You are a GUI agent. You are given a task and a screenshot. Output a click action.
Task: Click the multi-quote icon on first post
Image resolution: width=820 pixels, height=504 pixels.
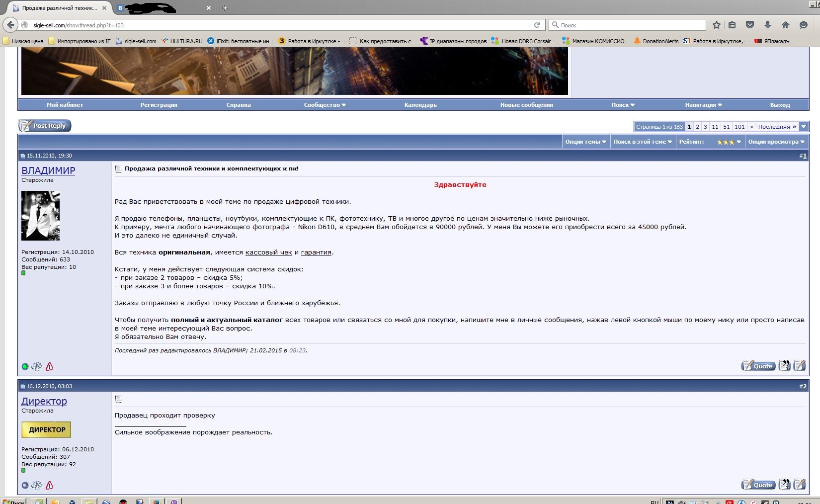tap(784, 366)
